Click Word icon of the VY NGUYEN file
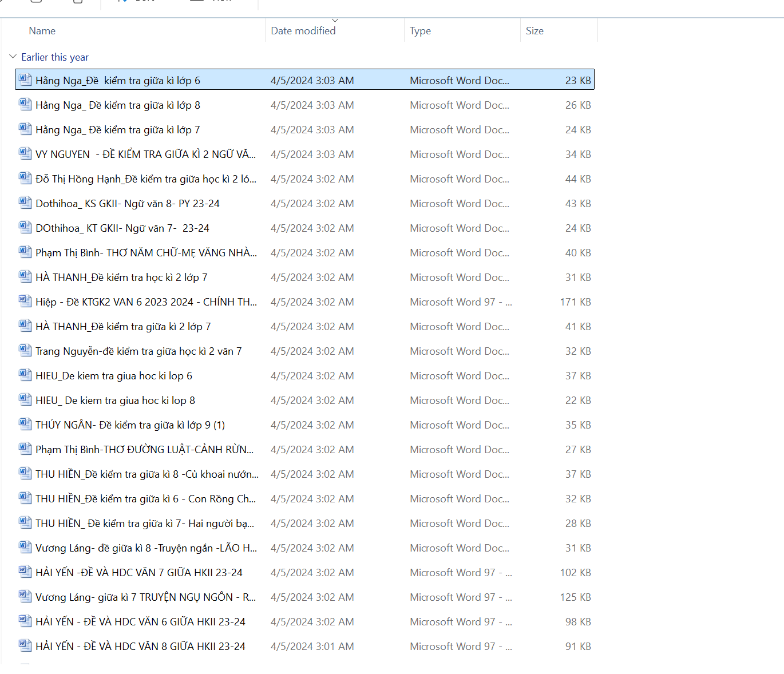This screenshot has height=674, width=784. (x=25, y=153)
